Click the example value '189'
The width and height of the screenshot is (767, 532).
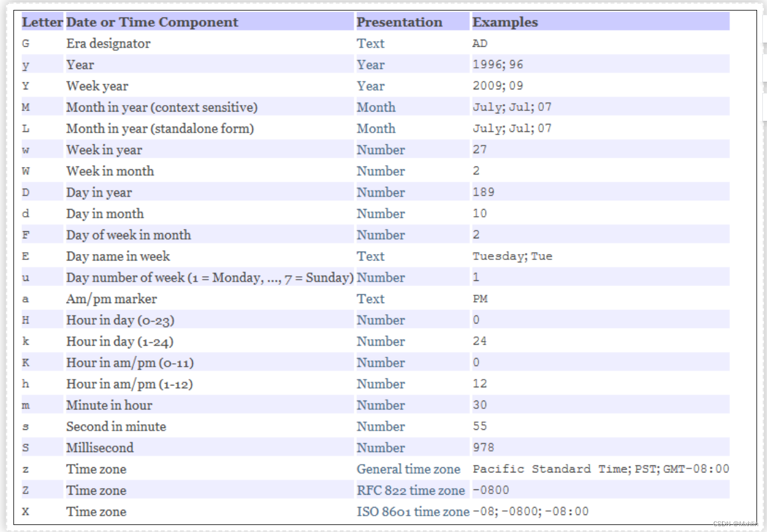click(483, 192)
